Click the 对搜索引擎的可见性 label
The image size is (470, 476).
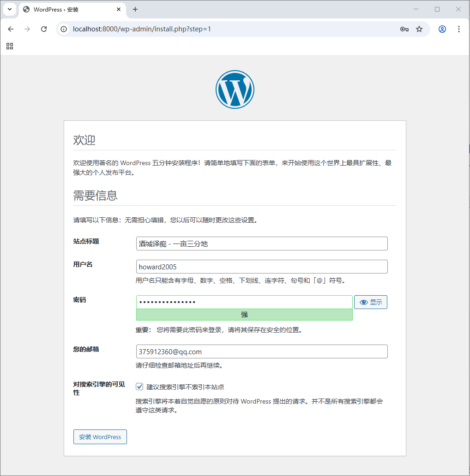pos(99,388)
